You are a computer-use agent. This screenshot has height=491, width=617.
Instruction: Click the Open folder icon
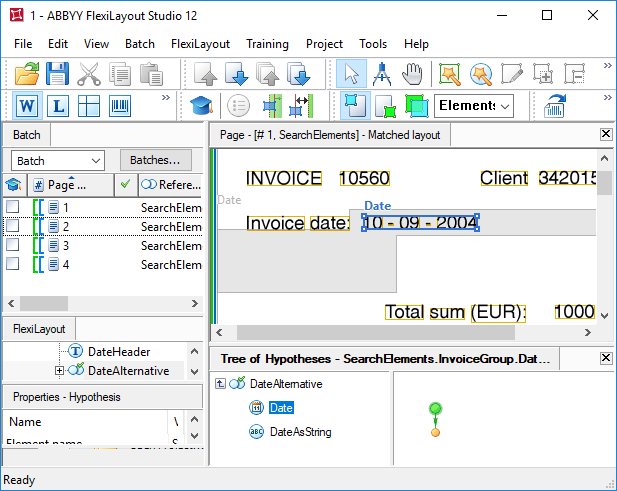click(x=27, y=74)
